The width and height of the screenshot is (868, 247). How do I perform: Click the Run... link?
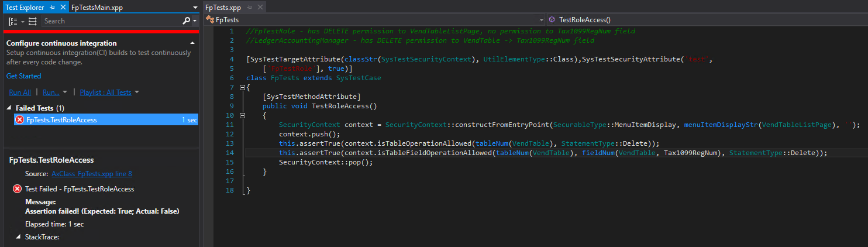(51, 92)
